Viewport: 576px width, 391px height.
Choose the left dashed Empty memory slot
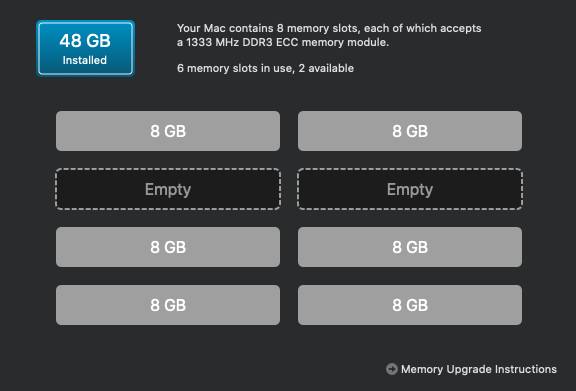click(x=168, y=189)
